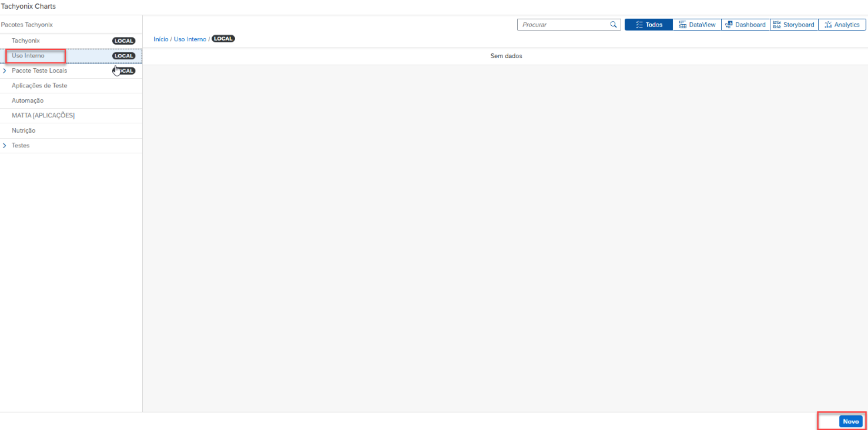Select Aplicações de Teste in the sidebar

pyautogui.click(x=39, y=86)
